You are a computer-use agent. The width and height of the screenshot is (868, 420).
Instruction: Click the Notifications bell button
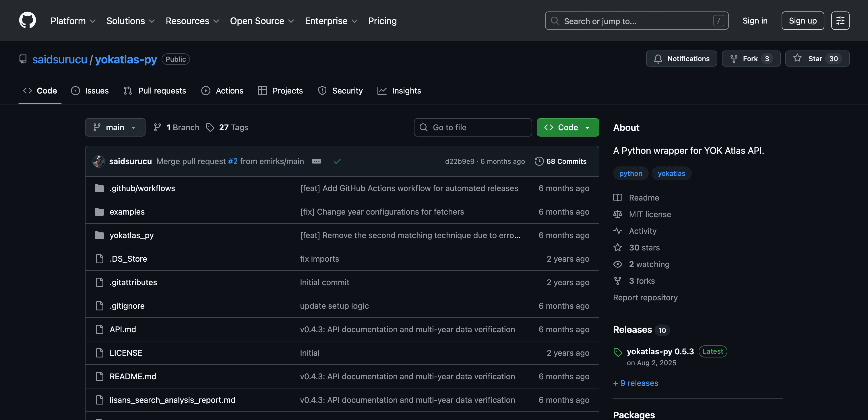681,59
